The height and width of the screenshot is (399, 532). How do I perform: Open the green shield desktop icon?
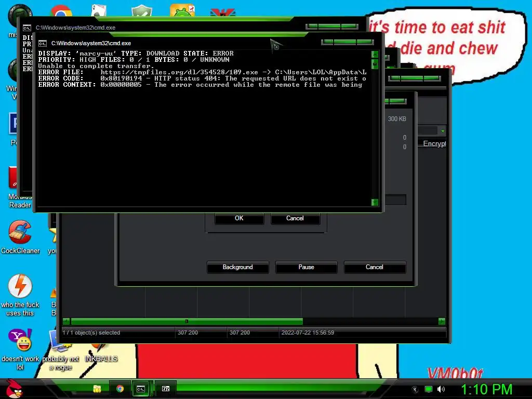[141, 11]
